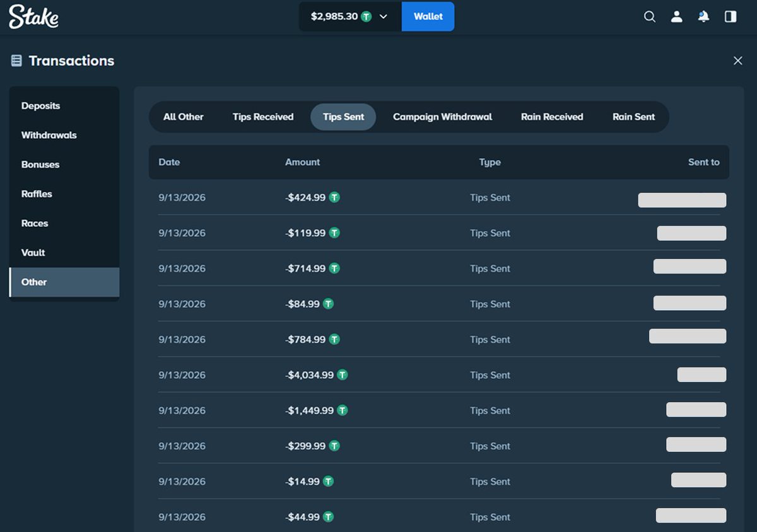Click Tether icon beside -$84.99
This screenshot has width=757, height=532.
point(328,304)
